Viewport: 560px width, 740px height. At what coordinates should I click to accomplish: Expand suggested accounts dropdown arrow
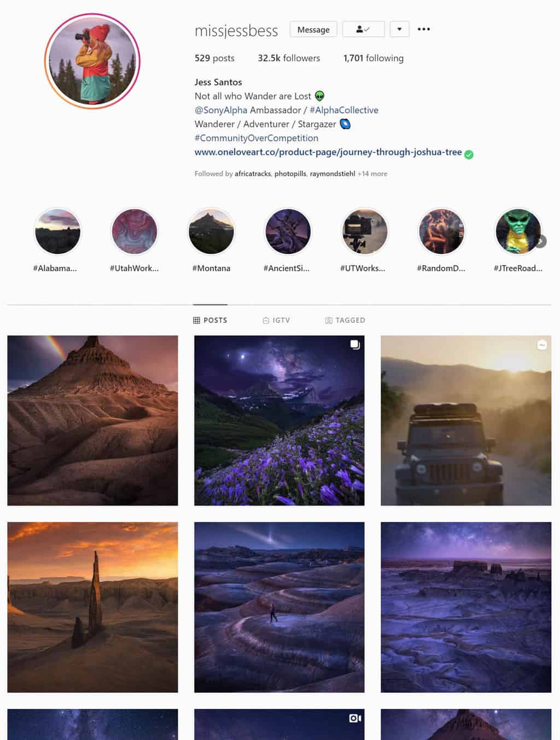400,29
